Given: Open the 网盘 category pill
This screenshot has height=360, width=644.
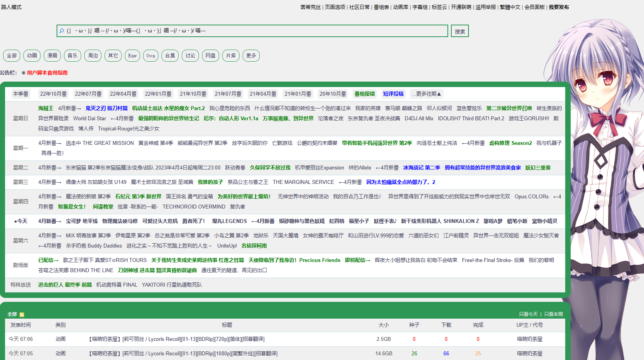Looking at the screenshot, I should click(211, 56).
